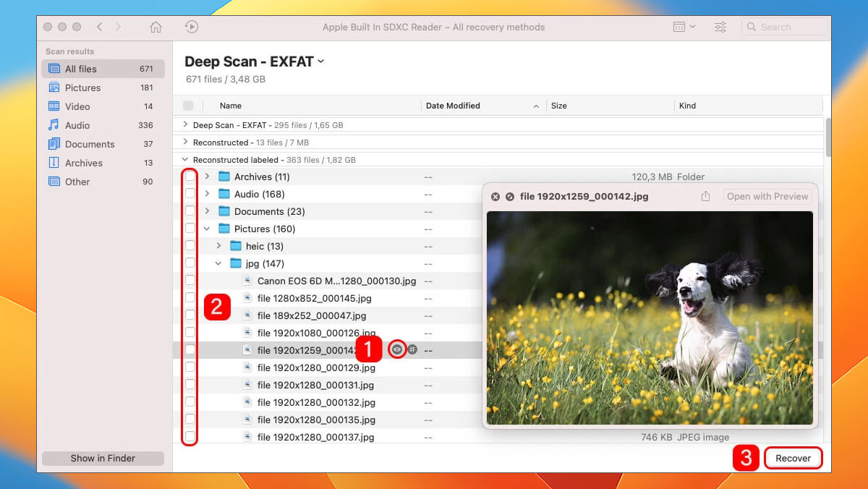Click the share icon in preview pane

(x=705, y=196)
